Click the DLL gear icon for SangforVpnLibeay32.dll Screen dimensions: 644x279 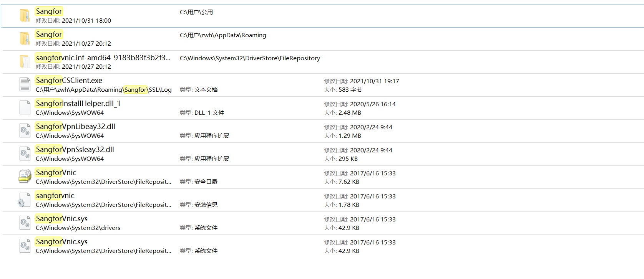click(x=25, y=130)
